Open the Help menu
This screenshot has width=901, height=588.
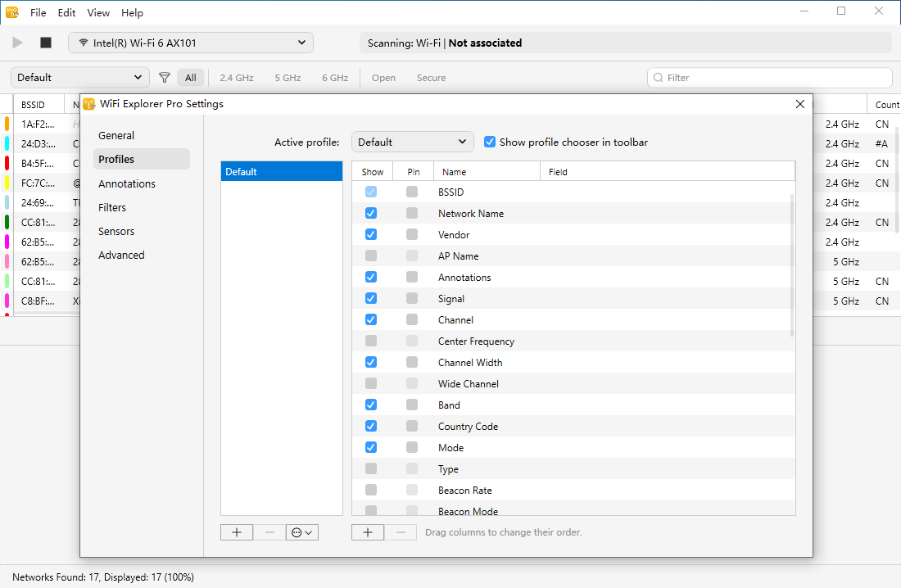point(132,12)
